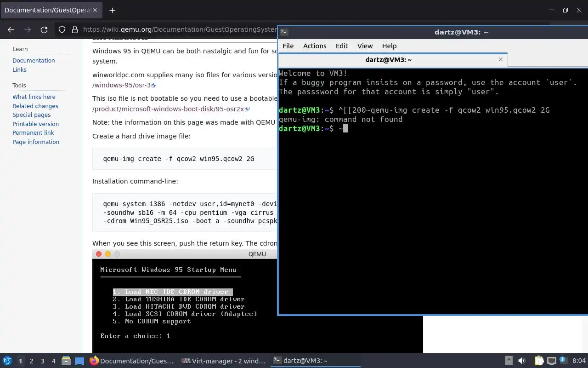Click the show desktop taskbar icon
The width and height of the screenshot is (588, 368).
pos(79,361)
